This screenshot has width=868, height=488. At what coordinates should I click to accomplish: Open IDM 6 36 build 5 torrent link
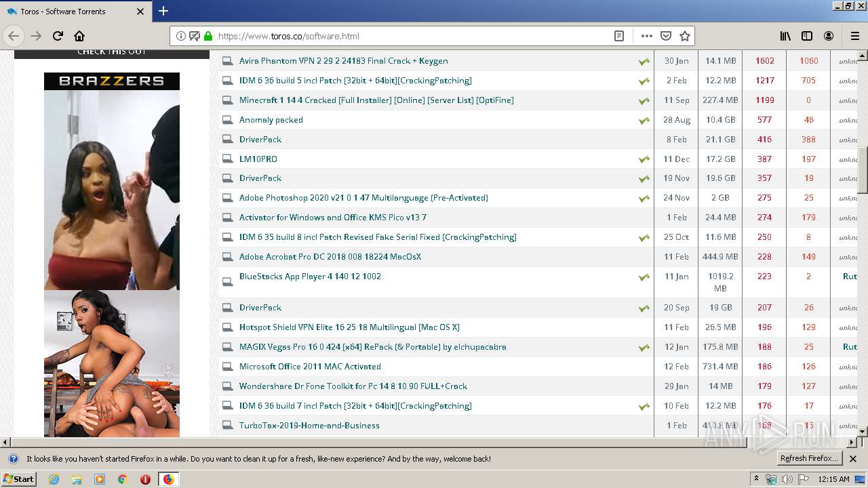[x=355, y=81]
